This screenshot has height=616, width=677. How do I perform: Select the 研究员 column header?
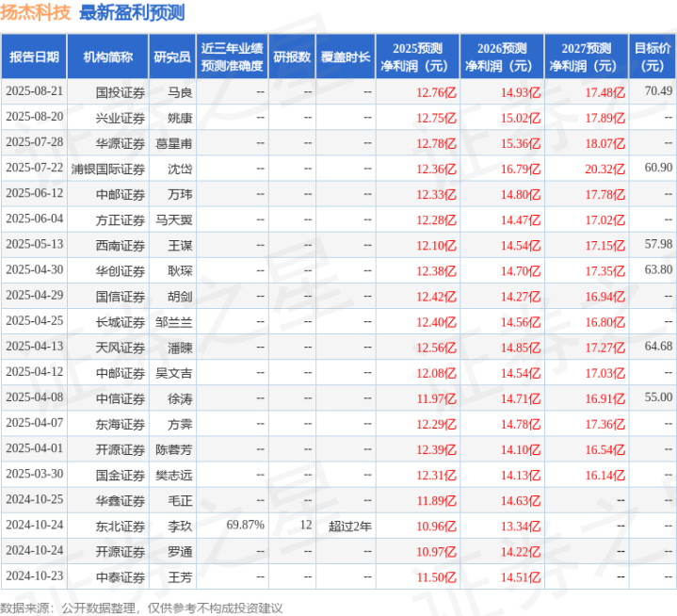click(x=172, y=57)
